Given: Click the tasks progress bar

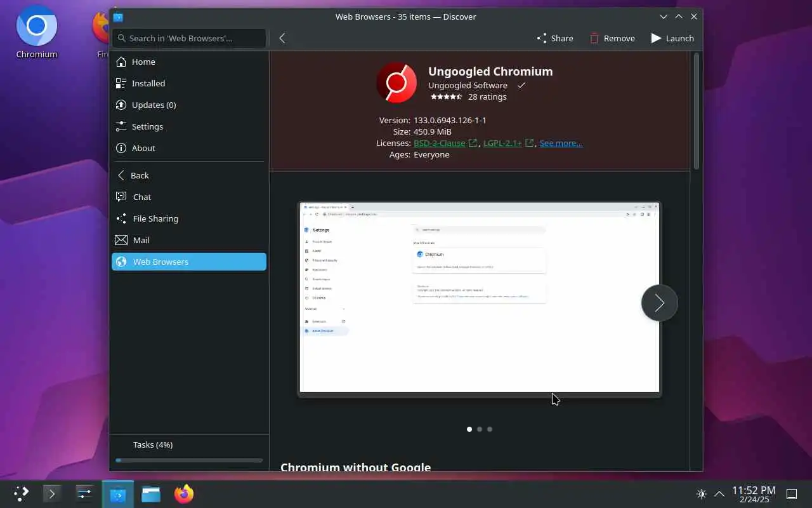Looking at the screenshot, I should click(189, 460).
